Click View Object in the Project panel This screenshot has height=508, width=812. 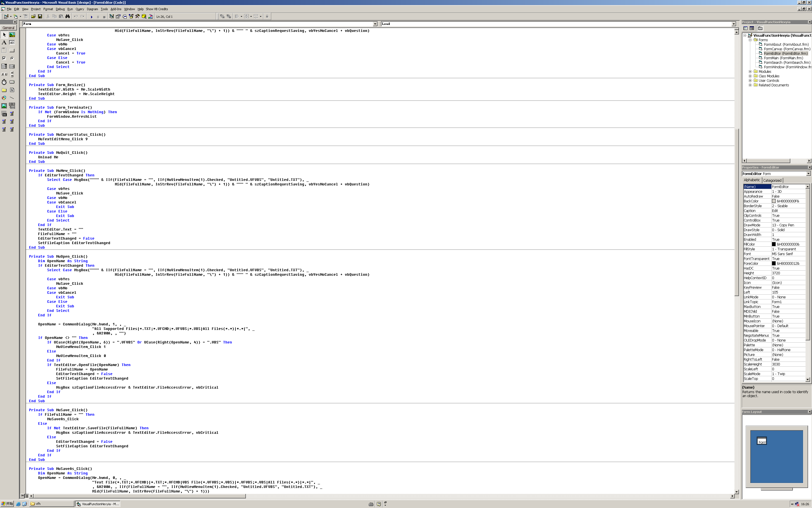tap(752, 28)
